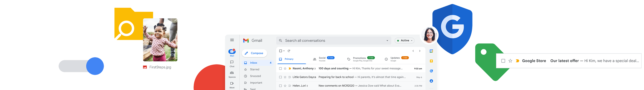Open the main menu hamburger icon
The image size is (644, 90).
pyautogui.click(x=232, y=40)
